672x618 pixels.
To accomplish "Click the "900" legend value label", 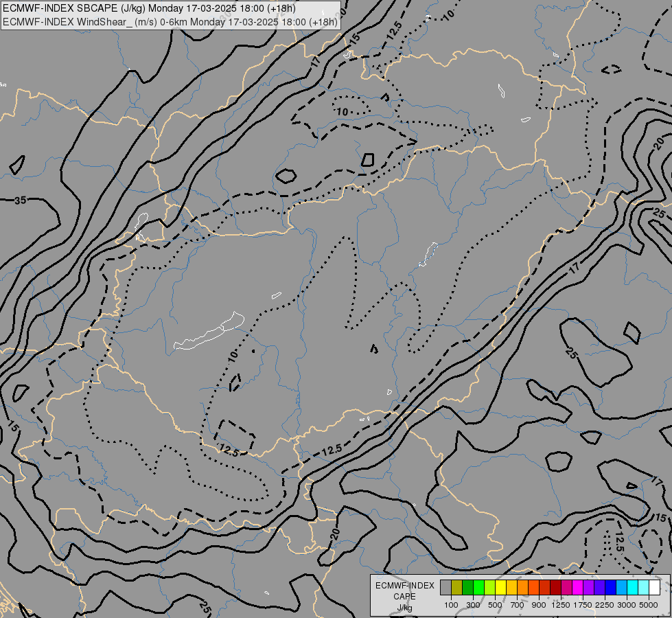I will click(x=539, y=605).
